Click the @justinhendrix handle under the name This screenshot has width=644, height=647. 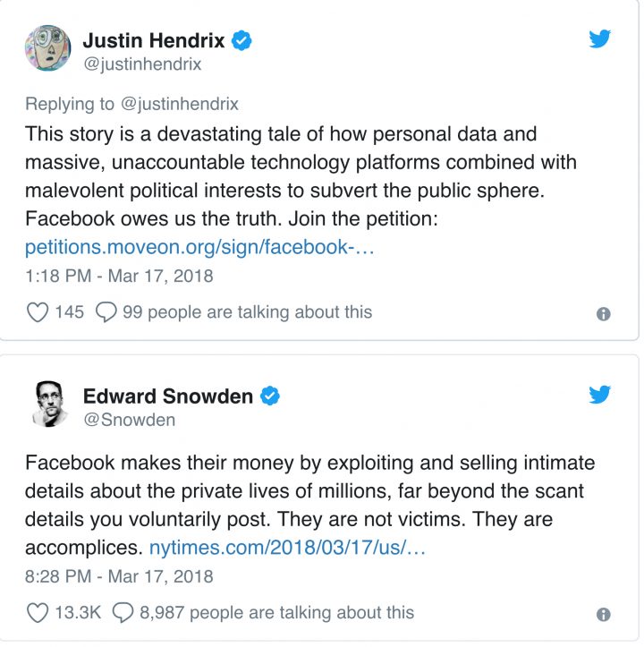click(142, 64)
